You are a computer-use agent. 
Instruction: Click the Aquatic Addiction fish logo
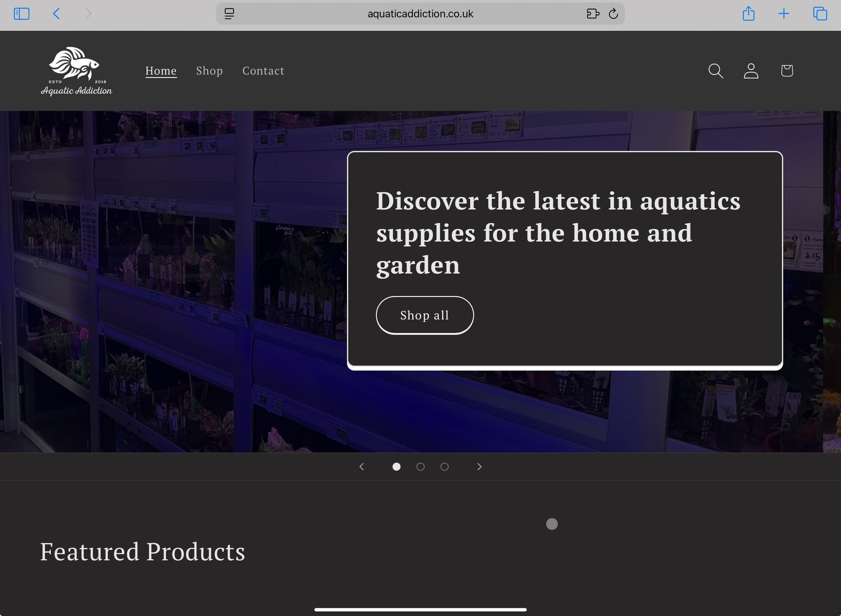(x=76, y=71)
